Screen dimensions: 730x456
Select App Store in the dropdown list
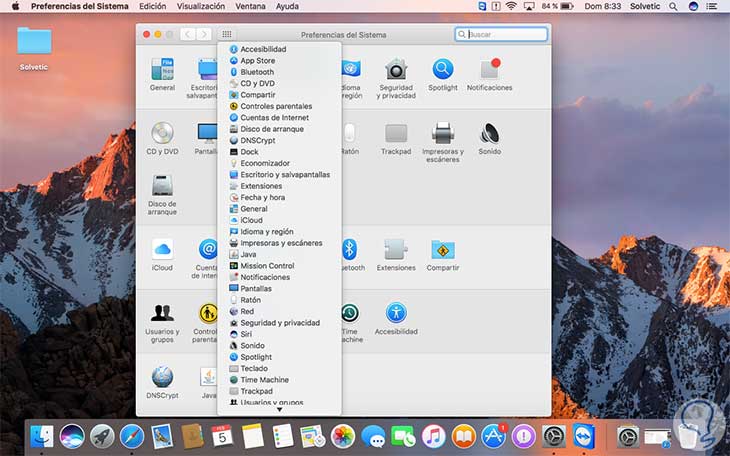(x=279, y=61)
